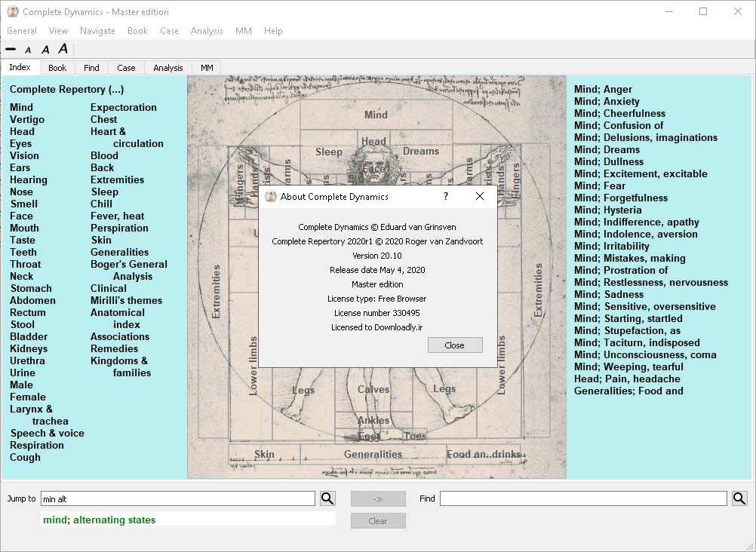Image resolution: width=756 pixels, height=552 pixels.
Task: Click the Jump to magnifier icon
Action: tap(327, 498)
